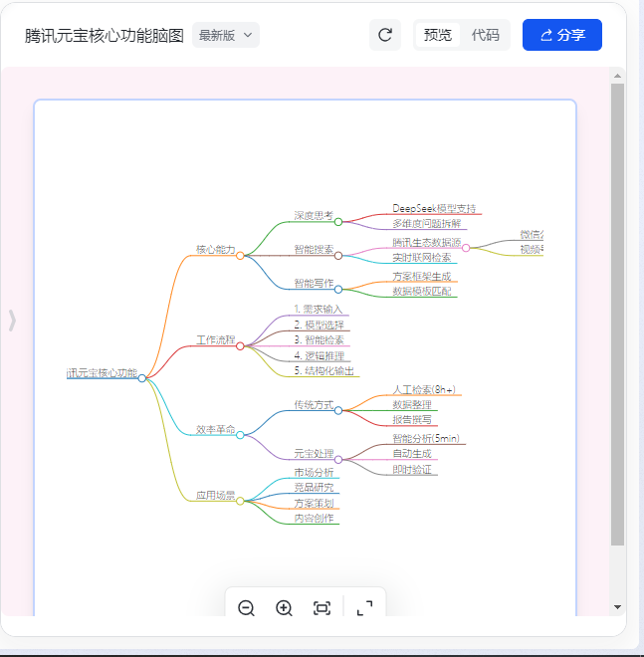Click the 5. 结构化输出 node
Image resolution: width=644 pixels, height=657 pixels.
323,371
